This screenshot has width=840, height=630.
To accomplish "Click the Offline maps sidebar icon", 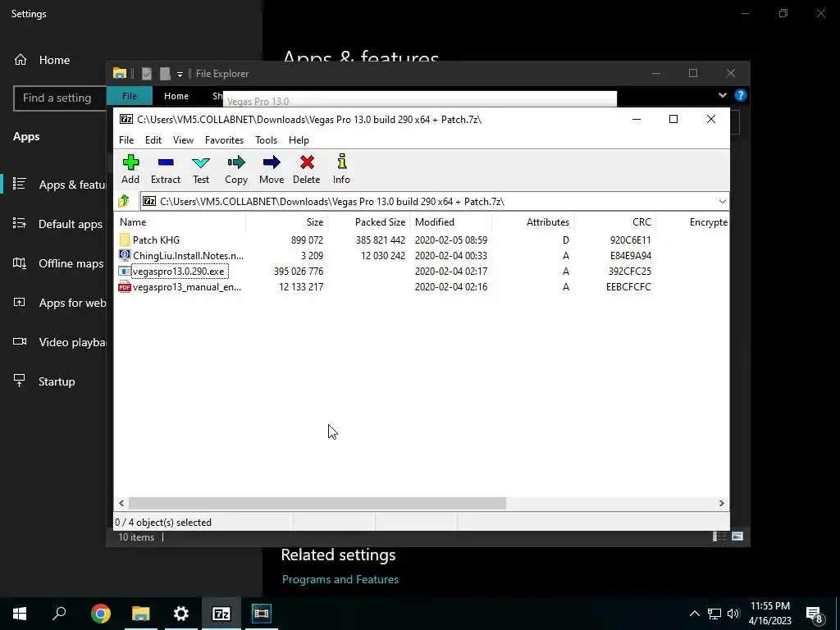I will click(x=20, y=262).
